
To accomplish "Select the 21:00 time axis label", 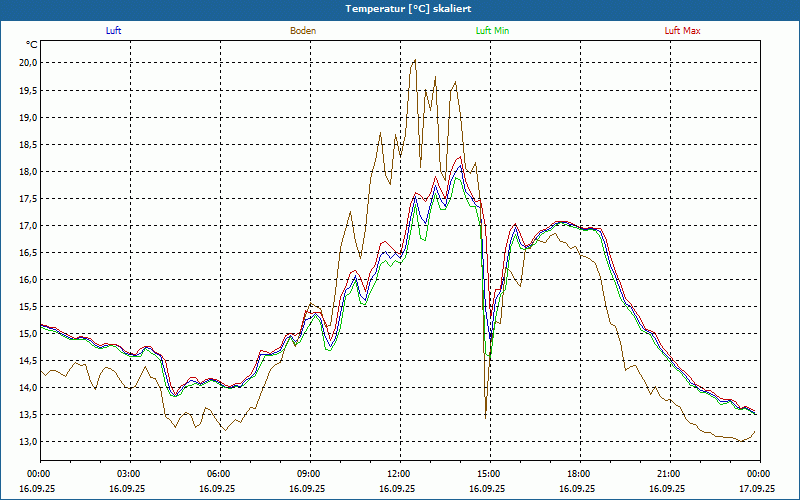I will pyautogui.click(x=669, y=474).
